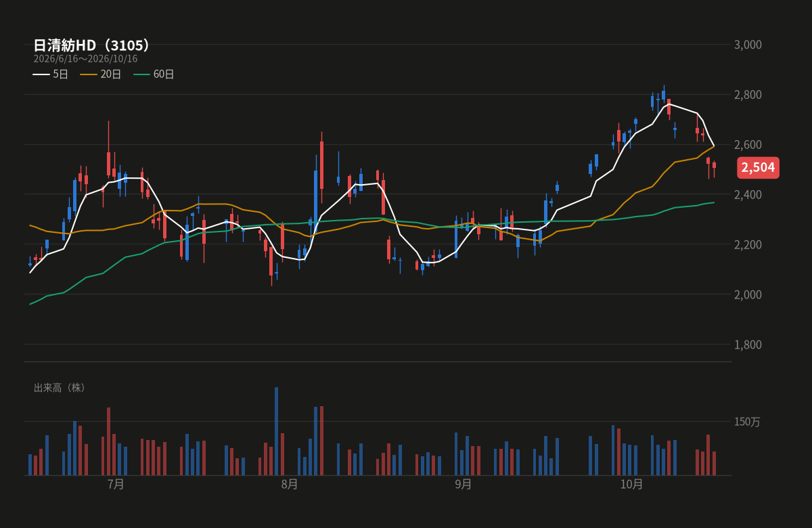
Task: Toggle the 20日 moving average legend label
Action: (111, 74)
